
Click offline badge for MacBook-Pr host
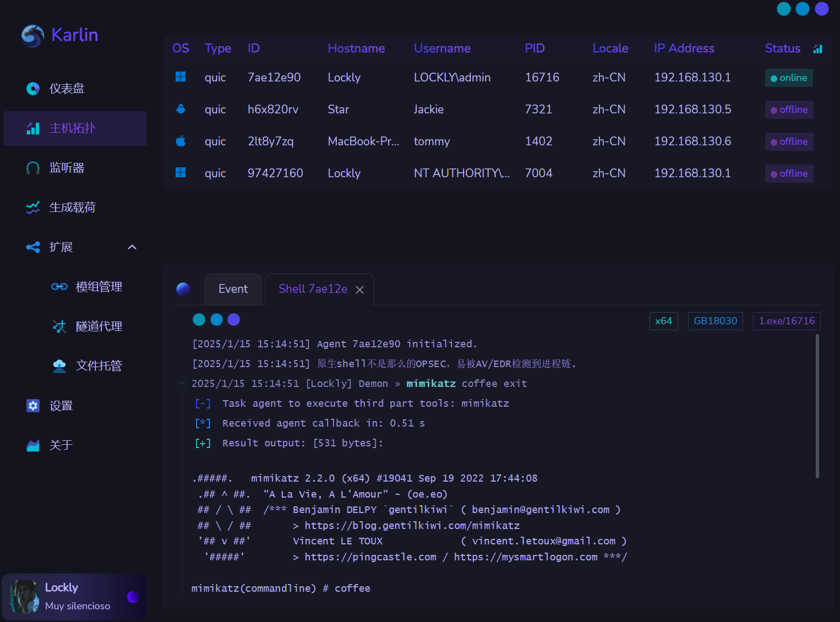789,142
